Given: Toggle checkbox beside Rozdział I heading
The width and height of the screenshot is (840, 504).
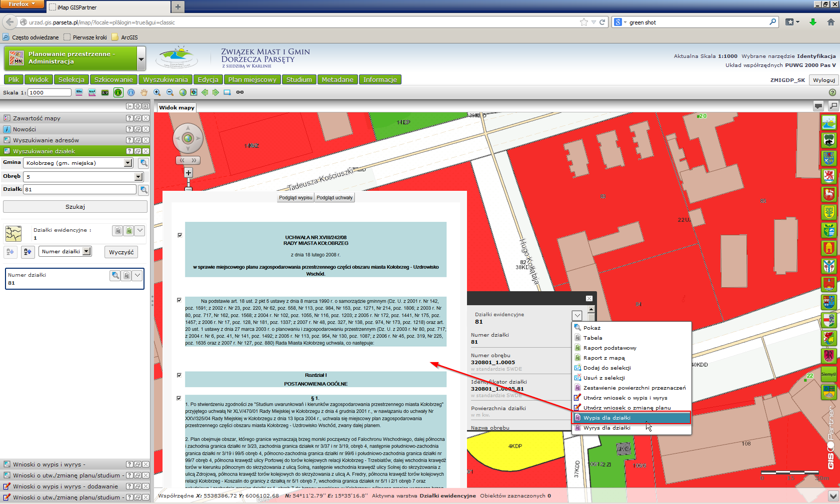Looking at the screenshot, I should (x=179, y=375).
